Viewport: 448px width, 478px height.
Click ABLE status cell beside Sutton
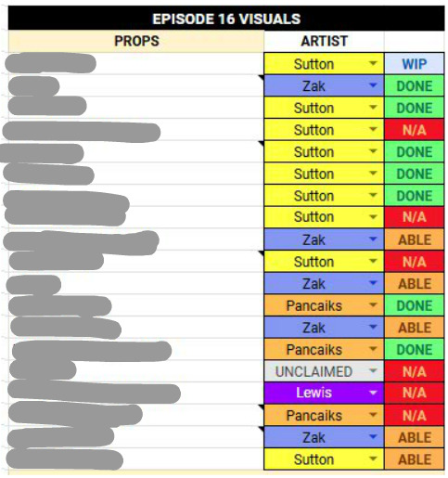coord(415,459)
